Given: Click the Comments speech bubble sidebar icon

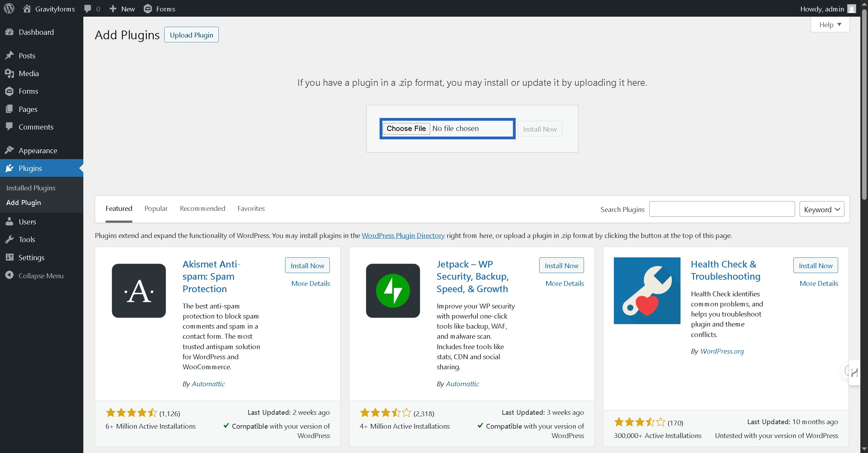Looking at the screenshot, I should [9, 127].
